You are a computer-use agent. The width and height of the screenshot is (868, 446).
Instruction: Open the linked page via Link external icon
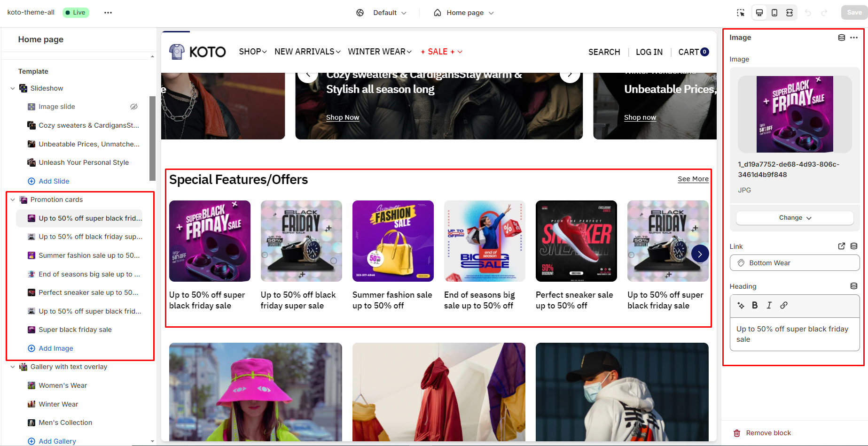tap(841, 246)
